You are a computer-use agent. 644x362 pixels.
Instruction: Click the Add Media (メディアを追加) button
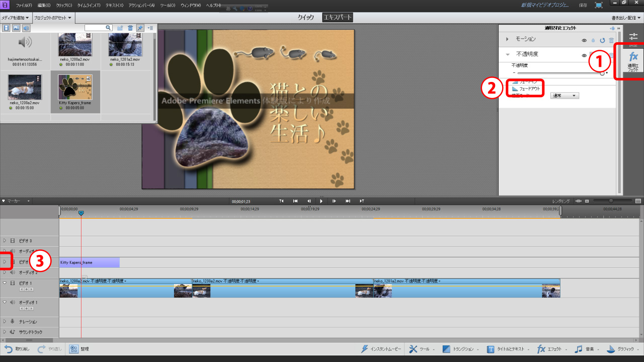click(15, 18)
